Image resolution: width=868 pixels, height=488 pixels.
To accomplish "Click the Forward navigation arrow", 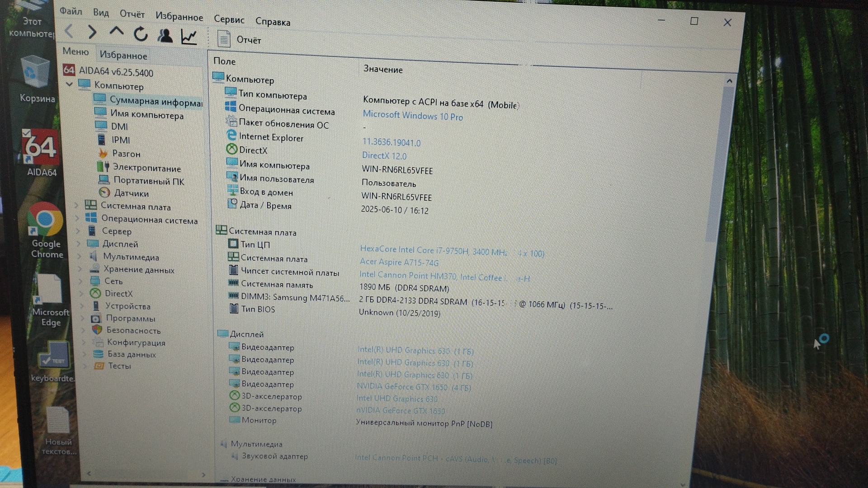I will pyautogui.click(x=92, y=32).
